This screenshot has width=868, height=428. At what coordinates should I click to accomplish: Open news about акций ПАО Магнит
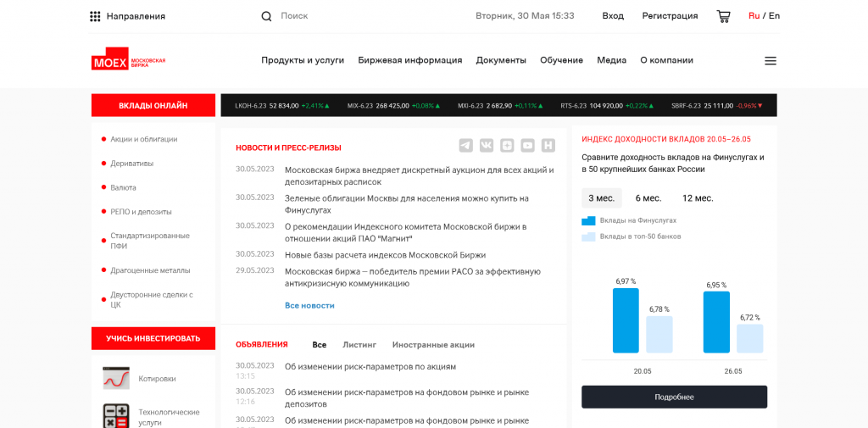tap(405, 232)
